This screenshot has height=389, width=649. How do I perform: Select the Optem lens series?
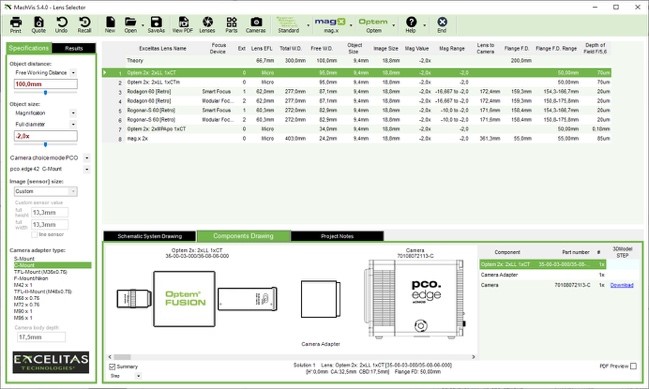(373, 25)
